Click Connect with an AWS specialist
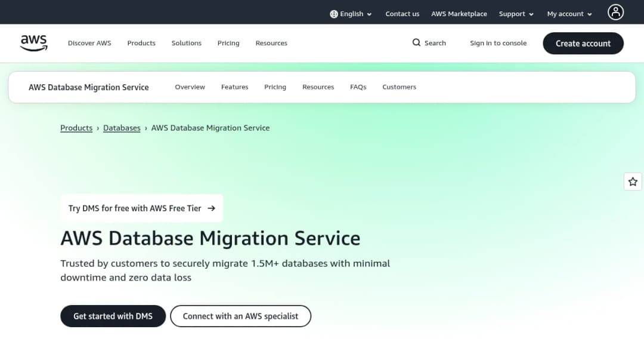 pyautogui.click(x=241, y=316)
